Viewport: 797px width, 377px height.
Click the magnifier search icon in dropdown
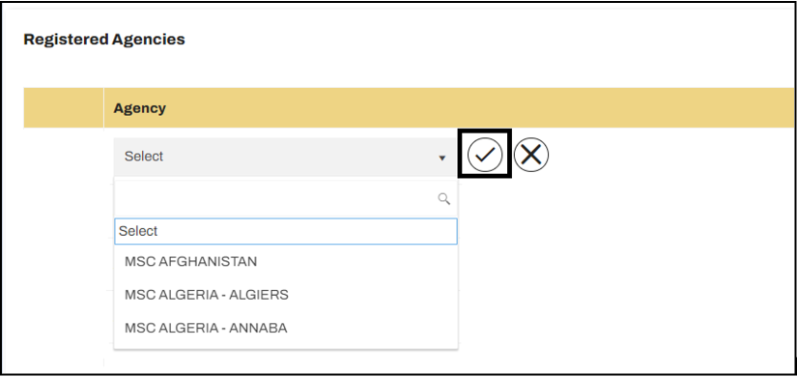tap(444, 199)
